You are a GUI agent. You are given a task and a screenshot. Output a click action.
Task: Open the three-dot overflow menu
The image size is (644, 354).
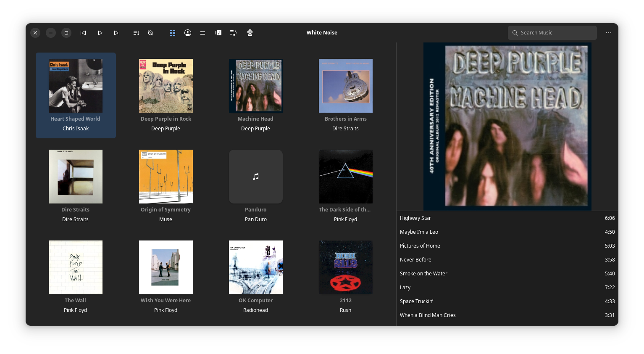(x=609, y=32)
